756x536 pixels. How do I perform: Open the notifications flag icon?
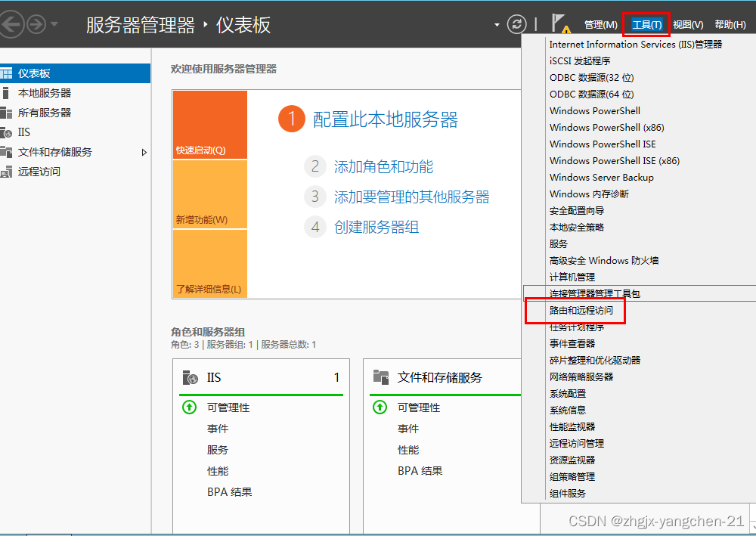point(560,23)
